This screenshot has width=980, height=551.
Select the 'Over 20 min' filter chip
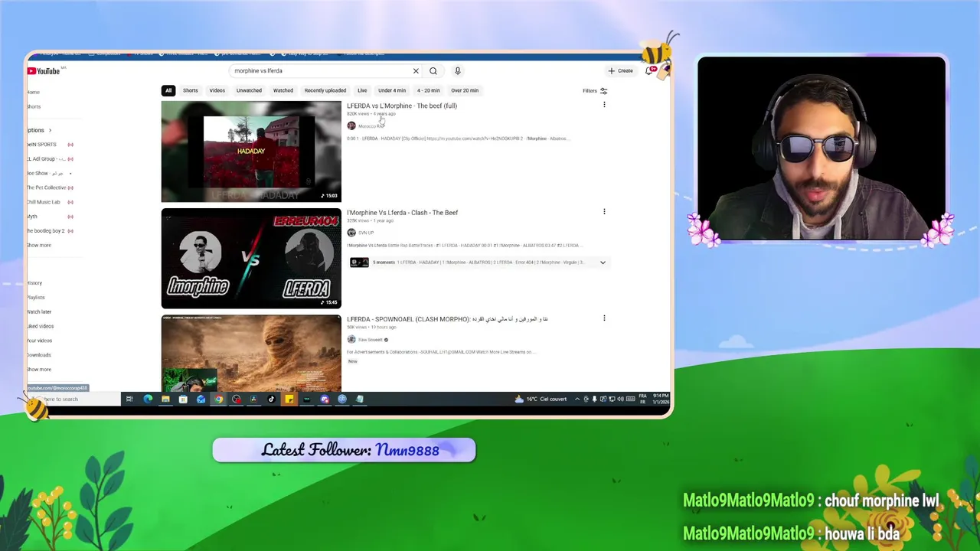(465, 90)
